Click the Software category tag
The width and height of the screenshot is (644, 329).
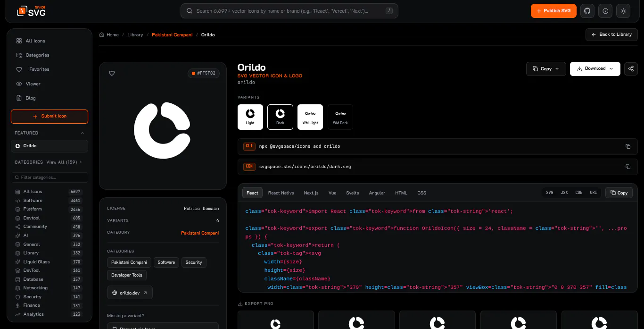pyautogui.click(x=166, y=262)
